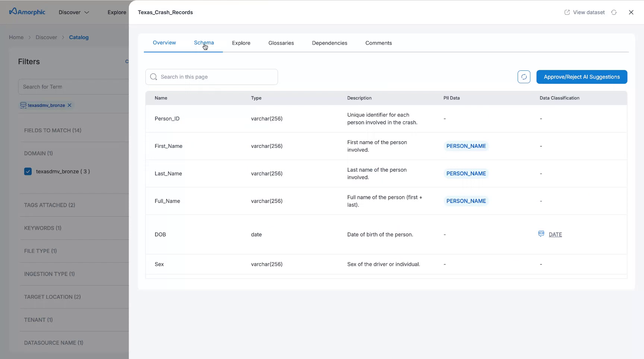Remove the texasdmv_bronze filter chip
This screenshot has width=644, height=359.
pos(69,105)
